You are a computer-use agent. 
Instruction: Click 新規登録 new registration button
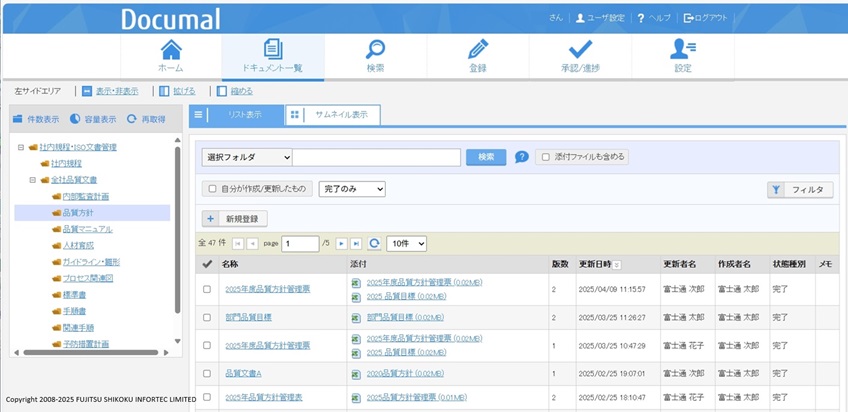click(235, 219)
